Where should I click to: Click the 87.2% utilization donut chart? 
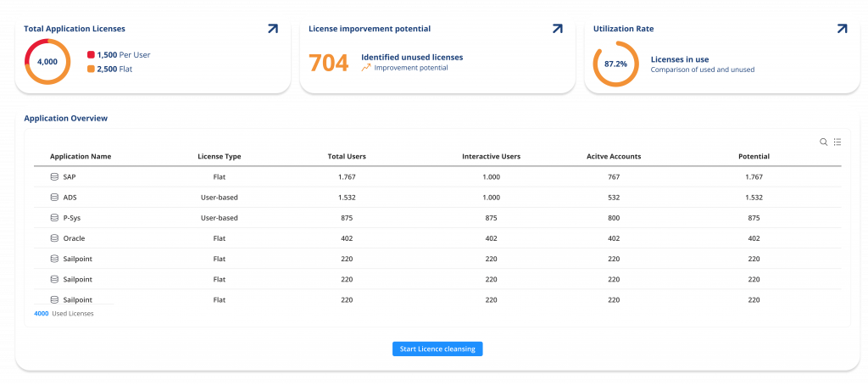[615, 64]
